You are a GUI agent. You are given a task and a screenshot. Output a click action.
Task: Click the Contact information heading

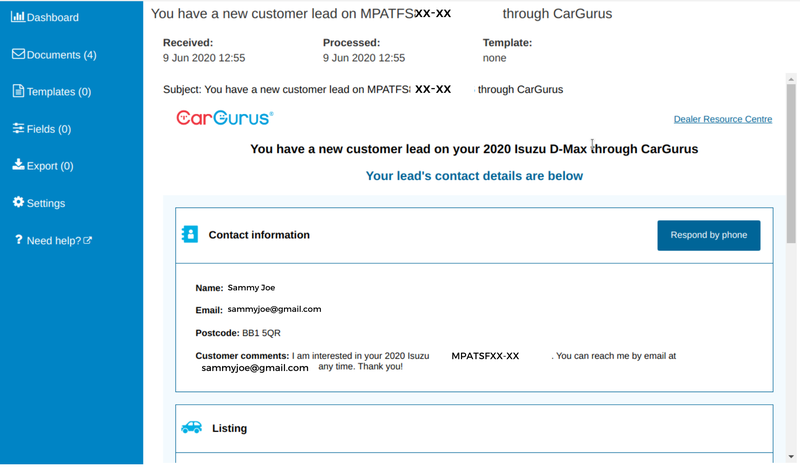coord(259,235)
